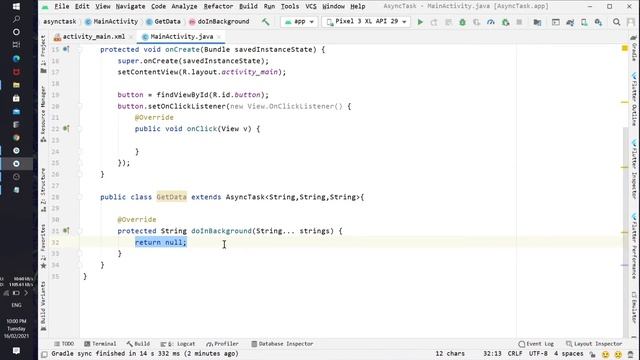
Task: Click the doInBackground breadcrumb
Action: tap(219, 22)
